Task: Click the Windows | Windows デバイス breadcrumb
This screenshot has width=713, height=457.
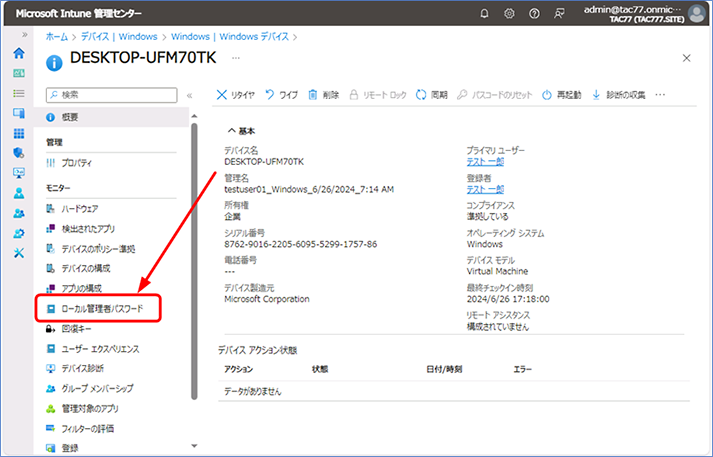Action: (x=230, y=37)
